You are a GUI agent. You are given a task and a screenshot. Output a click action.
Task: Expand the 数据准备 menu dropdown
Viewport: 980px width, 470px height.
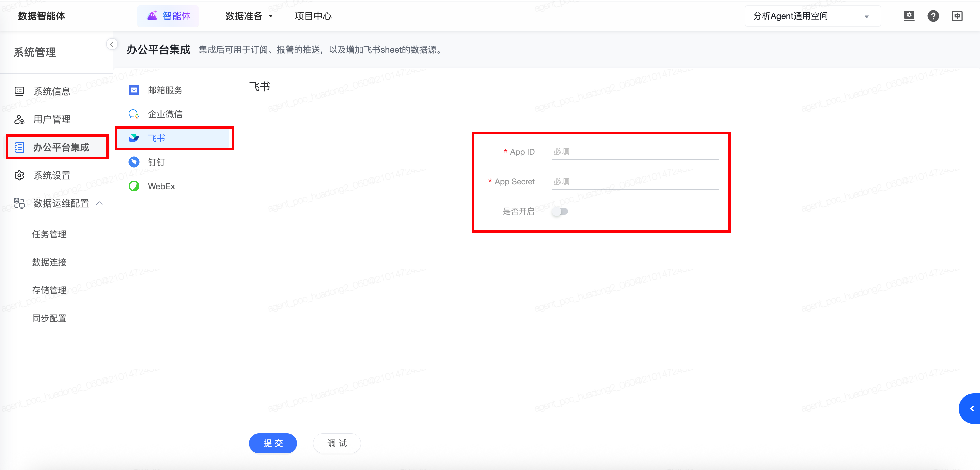[x=249, y=16]
